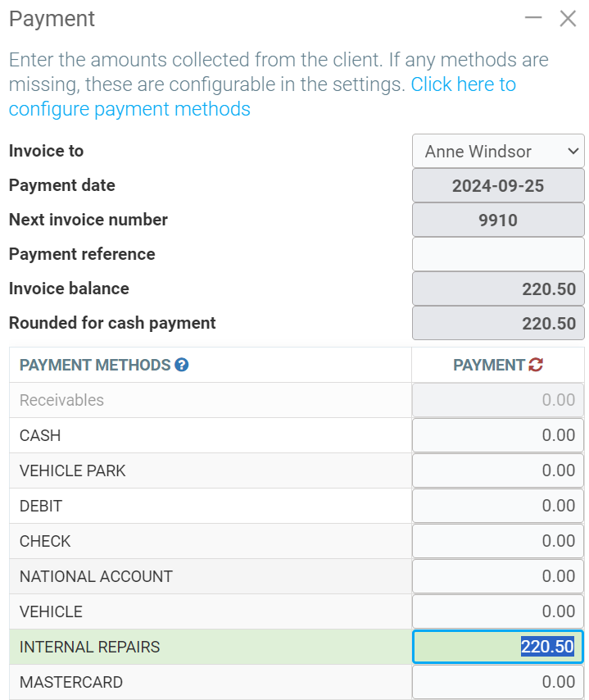Click the Payment reference field

497,254
